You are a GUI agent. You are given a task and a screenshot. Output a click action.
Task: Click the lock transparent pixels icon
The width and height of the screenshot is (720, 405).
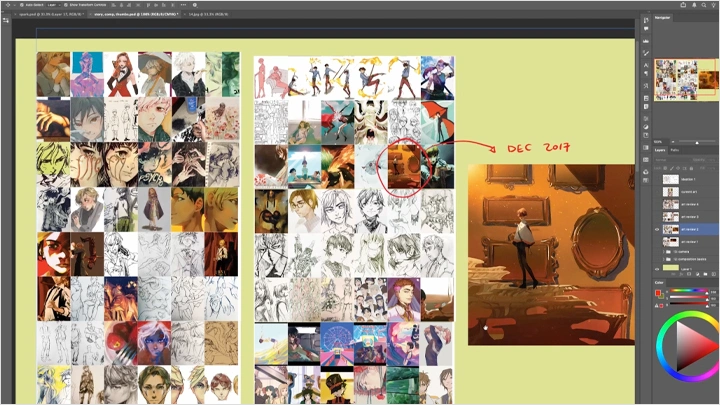[665, 168]
